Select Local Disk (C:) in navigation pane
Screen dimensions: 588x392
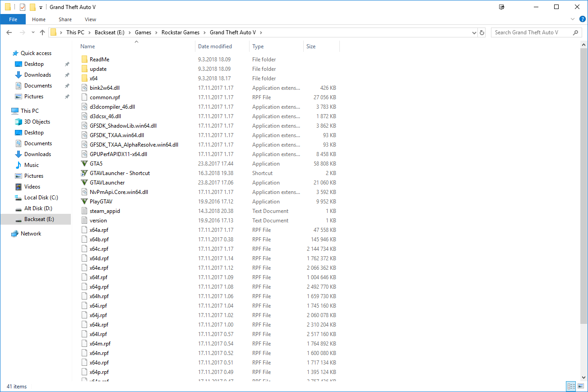pos(41,198)
